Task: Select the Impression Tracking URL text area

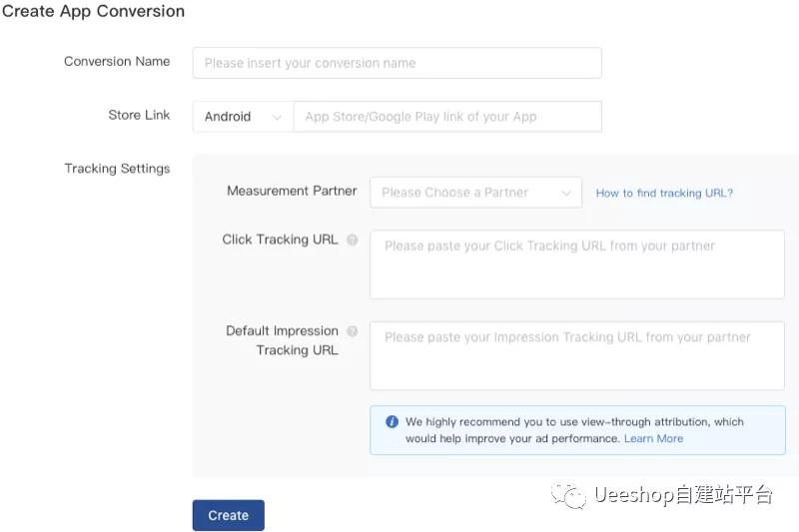Action: (x=576, y=355)
